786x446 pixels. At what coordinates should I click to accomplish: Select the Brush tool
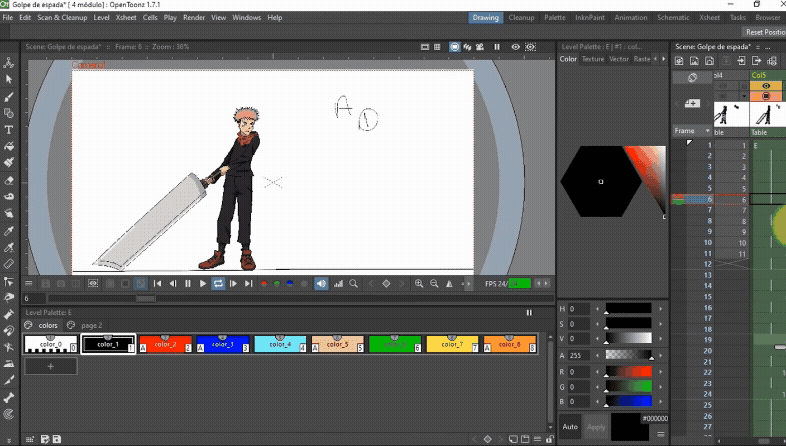pos(9,97)
